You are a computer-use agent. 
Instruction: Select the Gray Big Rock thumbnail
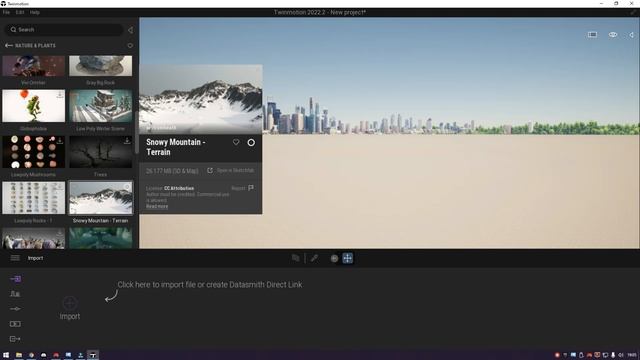click(x=101, y=66)
